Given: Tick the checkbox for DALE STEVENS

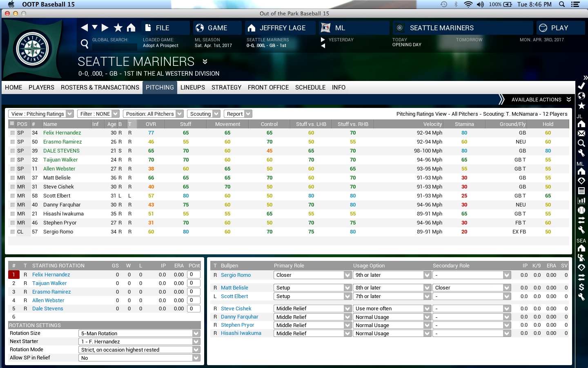Looking at the screenshot, I should 12,151.
